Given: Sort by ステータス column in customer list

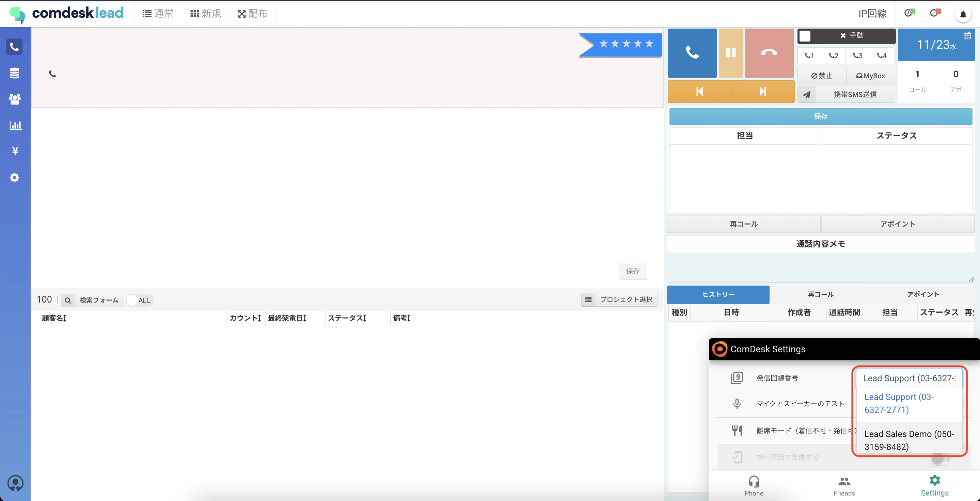Looking at the screenshot, I should tap(347, 318).
